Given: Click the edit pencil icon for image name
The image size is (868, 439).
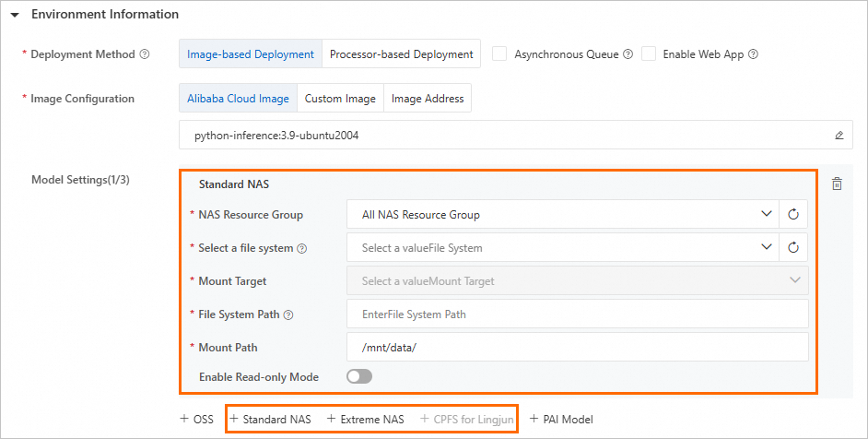Looking at the screenshot, I should point(839,135).
